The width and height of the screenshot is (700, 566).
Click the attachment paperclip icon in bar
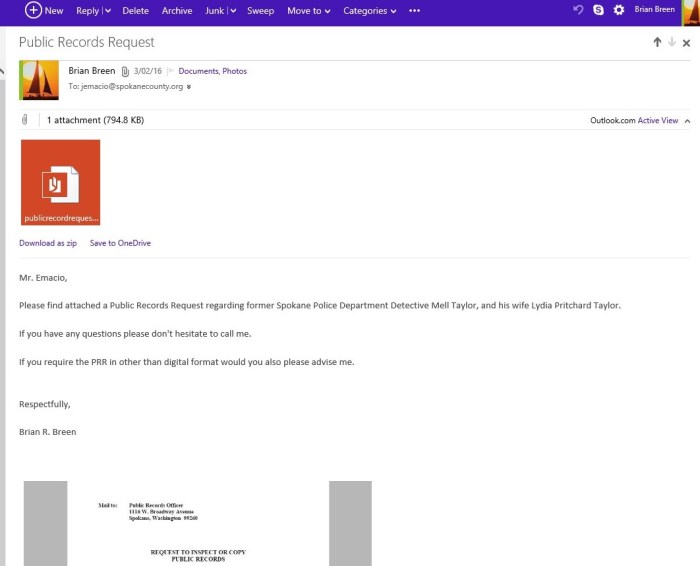[25, 120]
